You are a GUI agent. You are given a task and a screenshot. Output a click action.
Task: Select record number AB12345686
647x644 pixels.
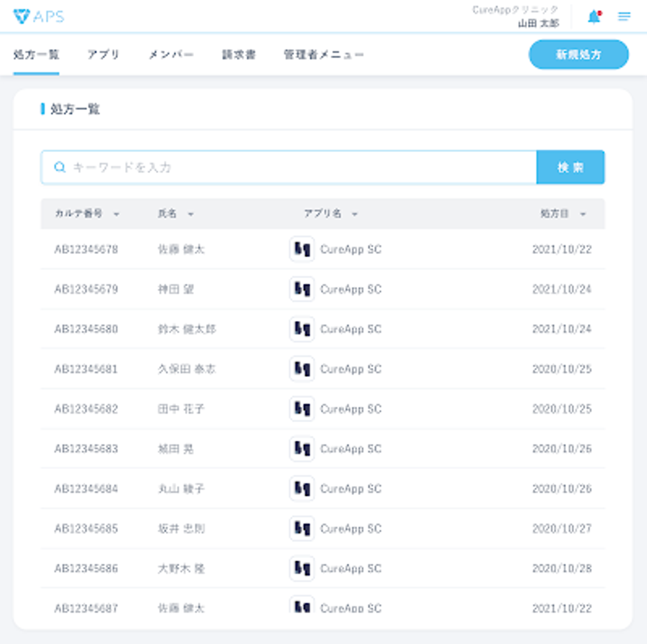click(x=86, y=569)
